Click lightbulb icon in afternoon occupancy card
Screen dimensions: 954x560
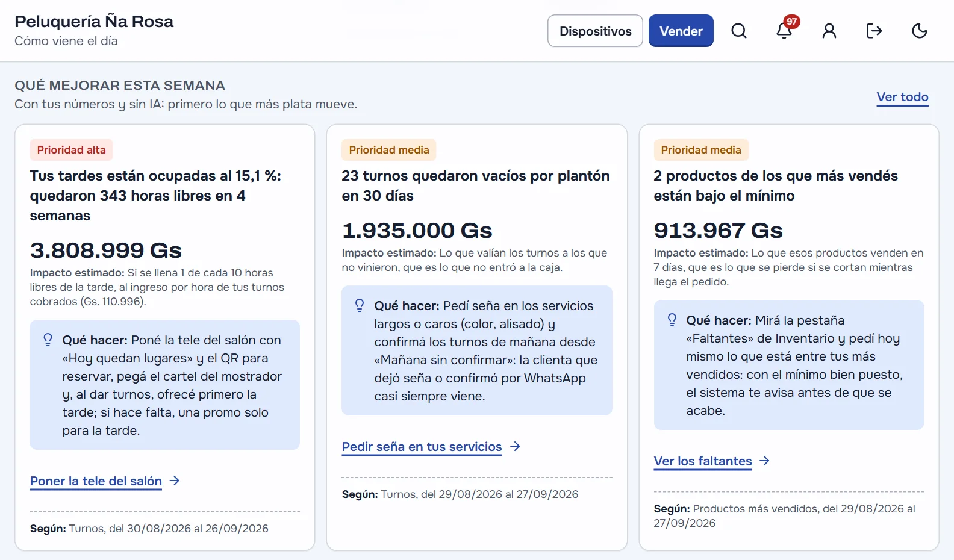coord(48,340)
